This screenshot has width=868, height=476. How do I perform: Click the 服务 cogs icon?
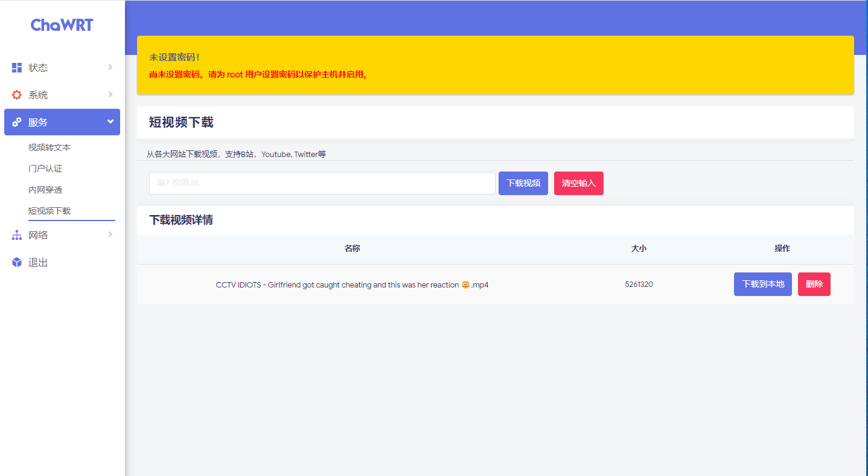(17, 122)
